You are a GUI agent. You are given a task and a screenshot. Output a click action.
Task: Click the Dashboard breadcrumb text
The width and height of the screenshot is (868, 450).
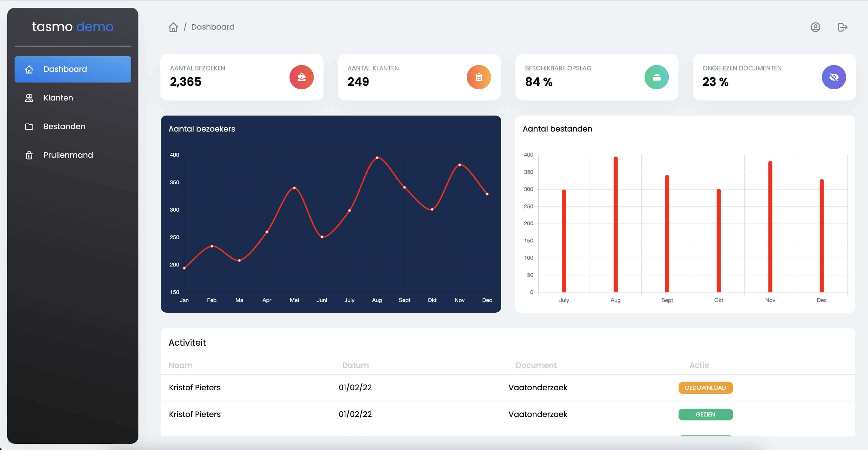tap(213, 27)
